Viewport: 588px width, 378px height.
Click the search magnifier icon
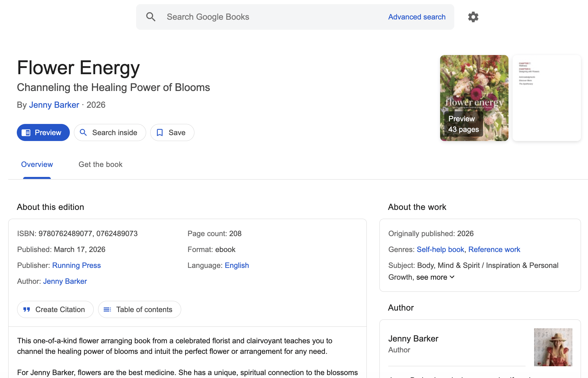pos(151,17)
